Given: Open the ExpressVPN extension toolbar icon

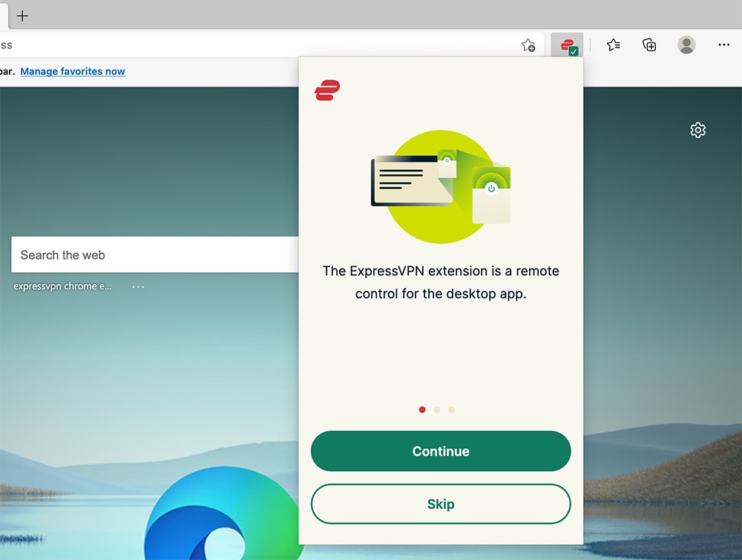Looking at the screenshot, I should point(567,44).
